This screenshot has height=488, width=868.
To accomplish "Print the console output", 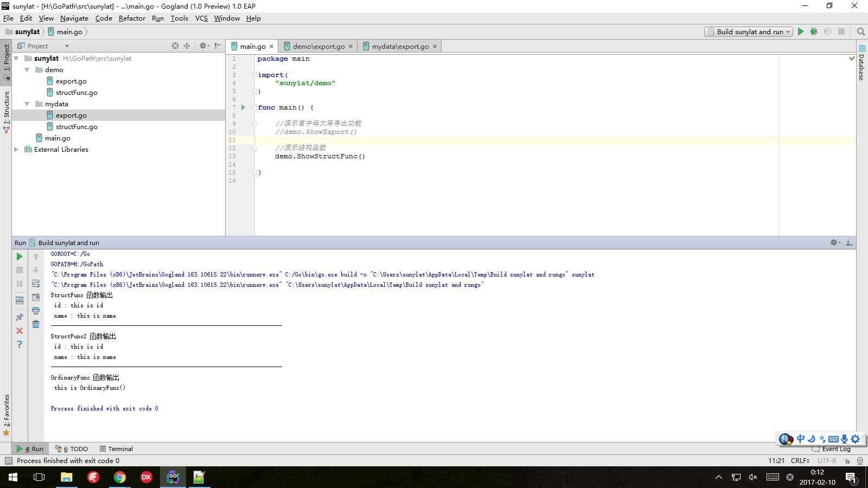I will click(36, 311).
